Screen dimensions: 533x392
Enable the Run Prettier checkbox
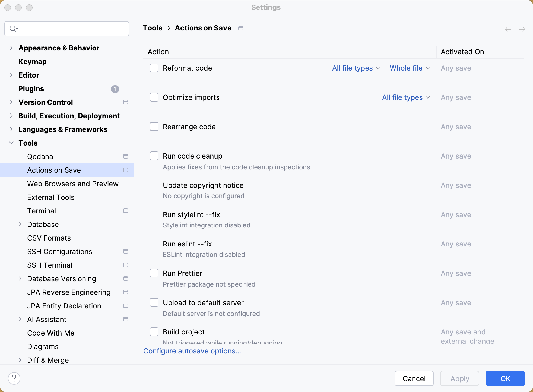154,273
